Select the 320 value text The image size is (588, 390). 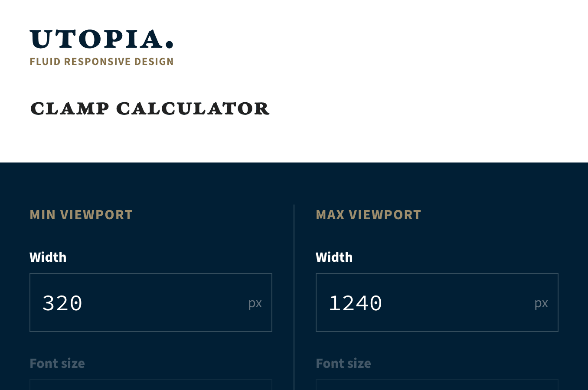[62, 302]
